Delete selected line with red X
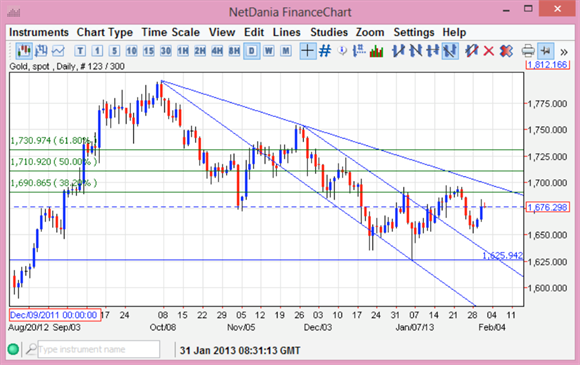The height and width of the screenshot is (365, 580). [489, 51]
